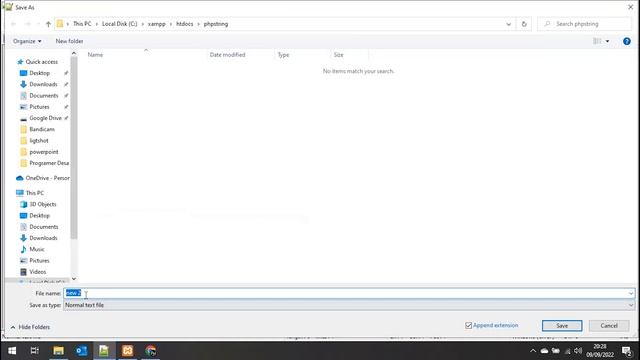
Task: Open the volume control in system tray
Action: (578, 351)
